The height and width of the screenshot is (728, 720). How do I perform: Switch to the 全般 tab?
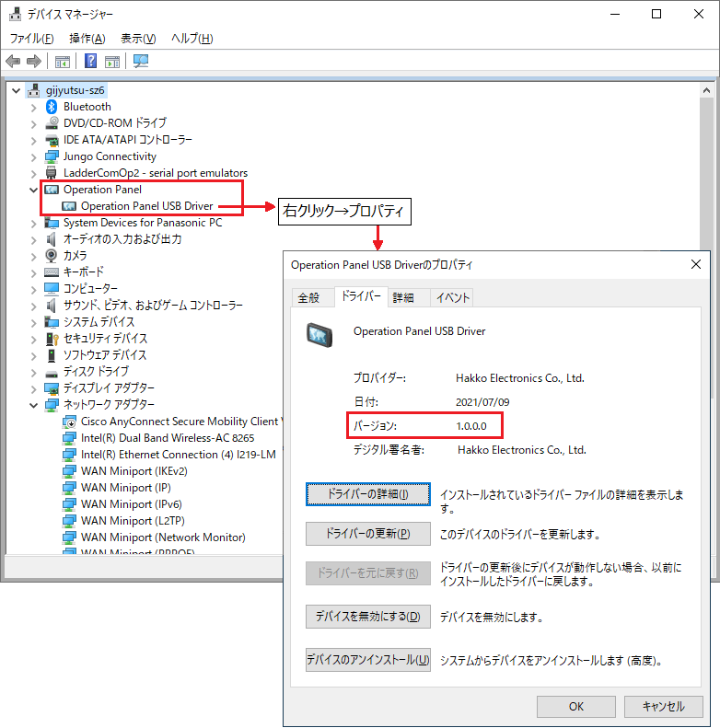tap(308, 297)
